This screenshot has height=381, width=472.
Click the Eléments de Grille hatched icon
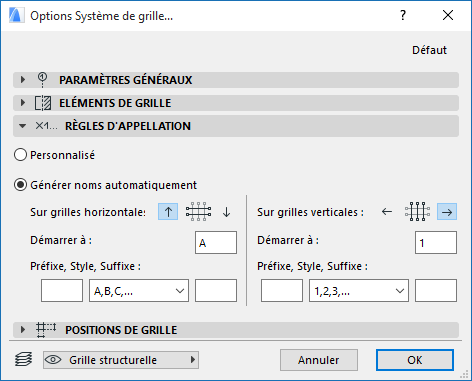[x=43, y=103]
